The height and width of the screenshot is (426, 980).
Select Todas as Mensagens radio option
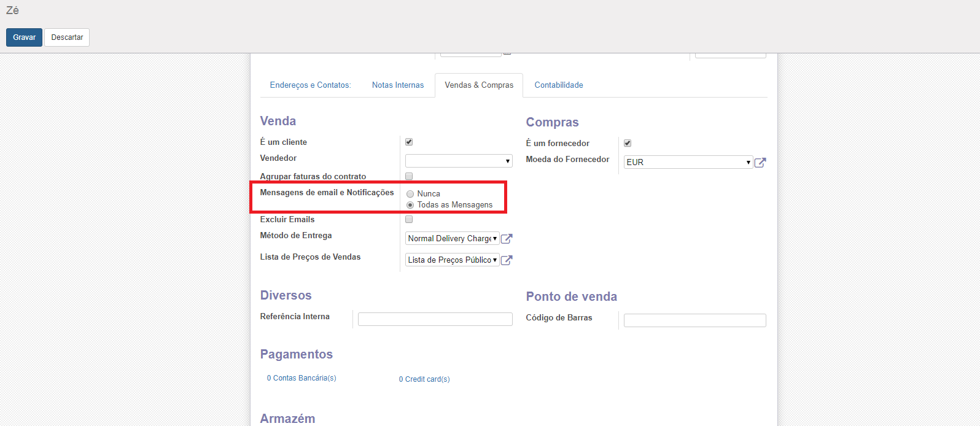pos(410,205)
